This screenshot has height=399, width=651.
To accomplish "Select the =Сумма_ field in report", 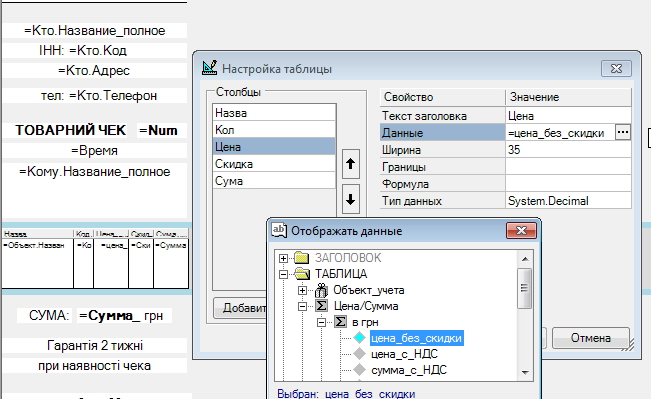I will 110,316.
